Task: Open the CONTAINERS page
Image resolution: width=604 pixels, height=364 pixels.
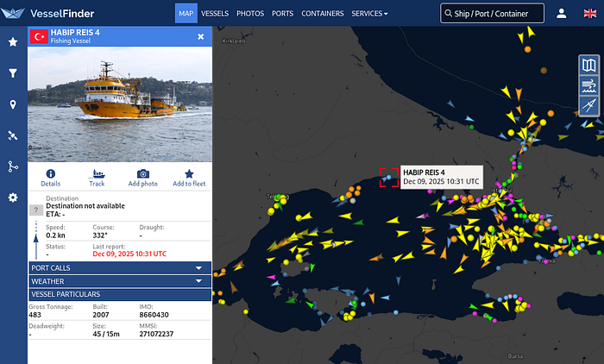Action: [x=323, y=14]
